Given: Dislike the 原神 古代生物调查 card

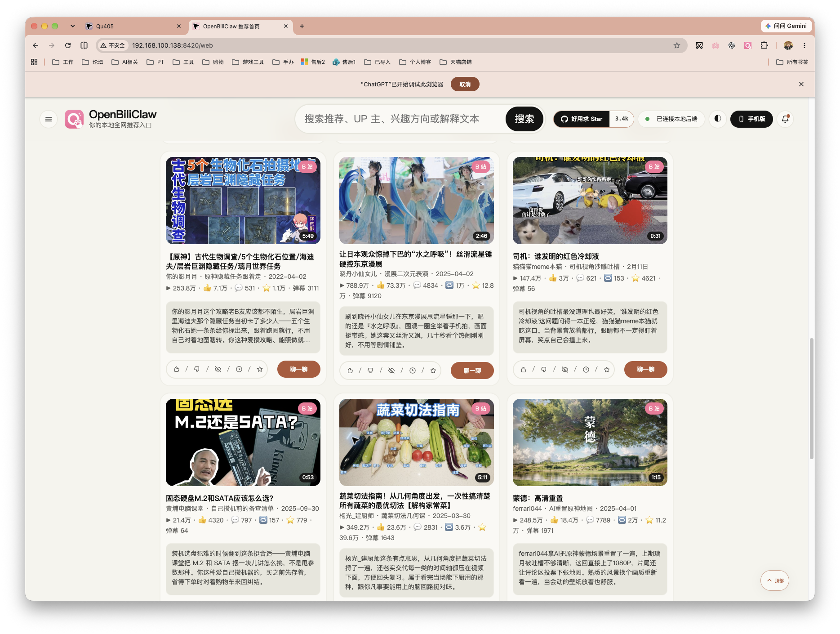Looking at the screenshot, I should pyautogui.click(x=197, y=369).
